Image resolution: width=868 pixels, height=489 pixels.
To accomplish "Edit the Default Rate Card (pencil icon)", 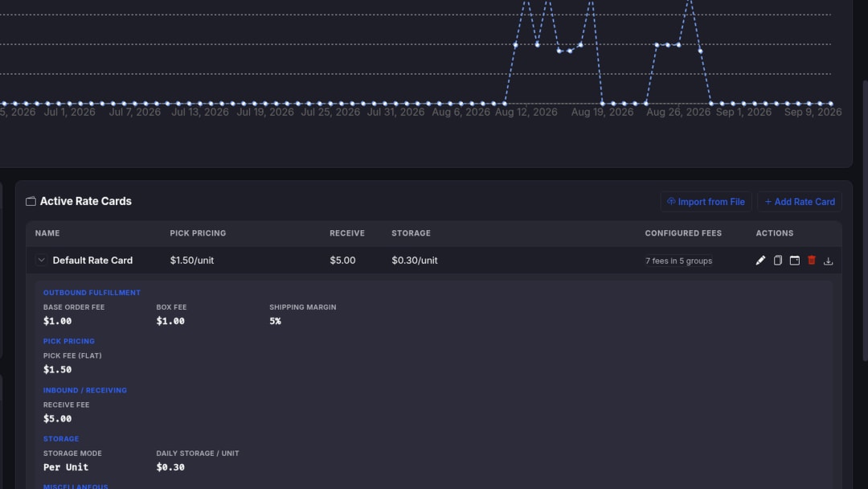I will point(760,261).
